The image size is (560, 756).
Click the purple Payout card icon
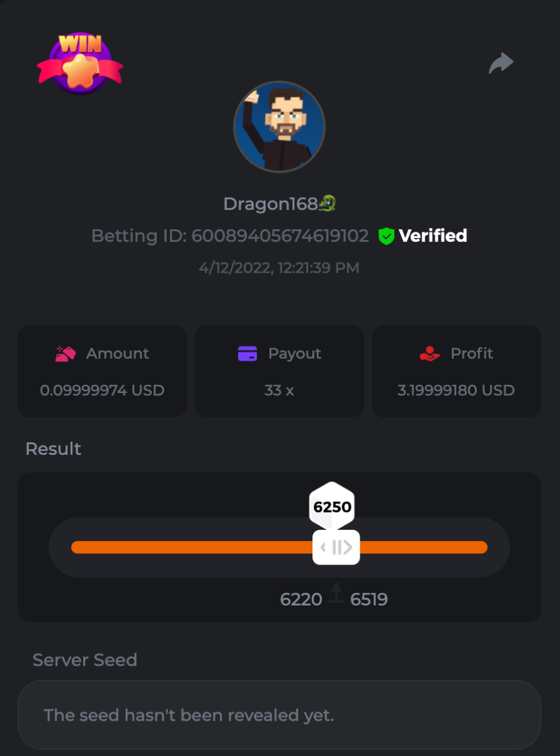pyautogui.click(x=248, y=353)
